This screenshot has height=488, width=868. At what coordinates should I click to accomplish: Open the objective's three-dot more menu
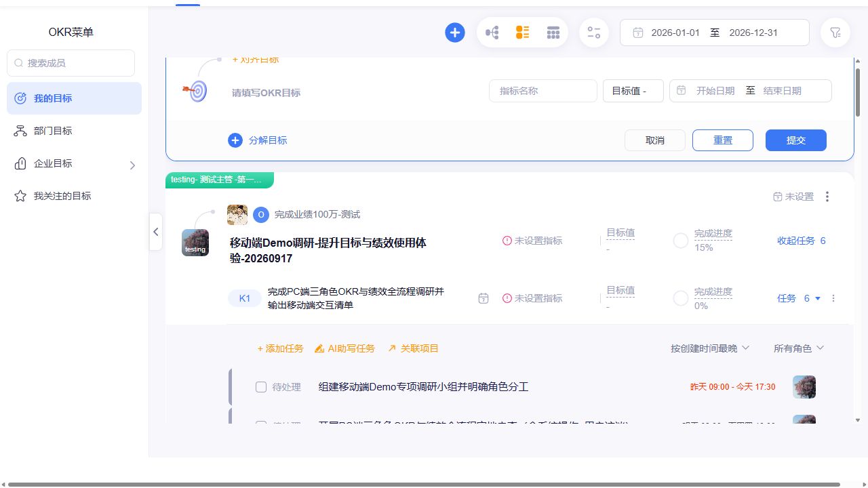(827, 197)
